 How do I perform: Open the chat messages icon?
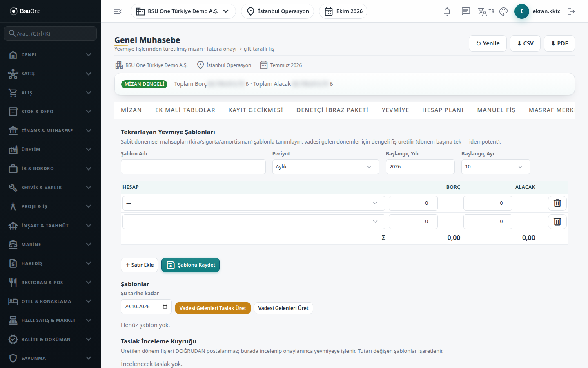466,11
